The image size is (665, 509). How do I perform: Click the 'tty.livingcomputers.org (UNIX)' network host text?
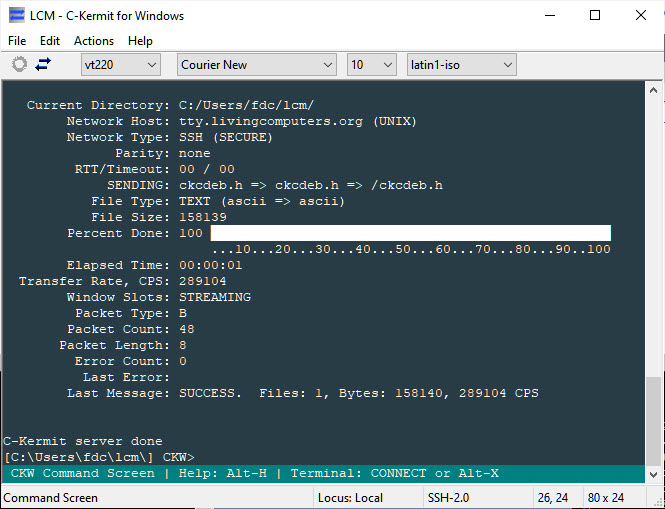pyautogui.click(x=298, y=122)
